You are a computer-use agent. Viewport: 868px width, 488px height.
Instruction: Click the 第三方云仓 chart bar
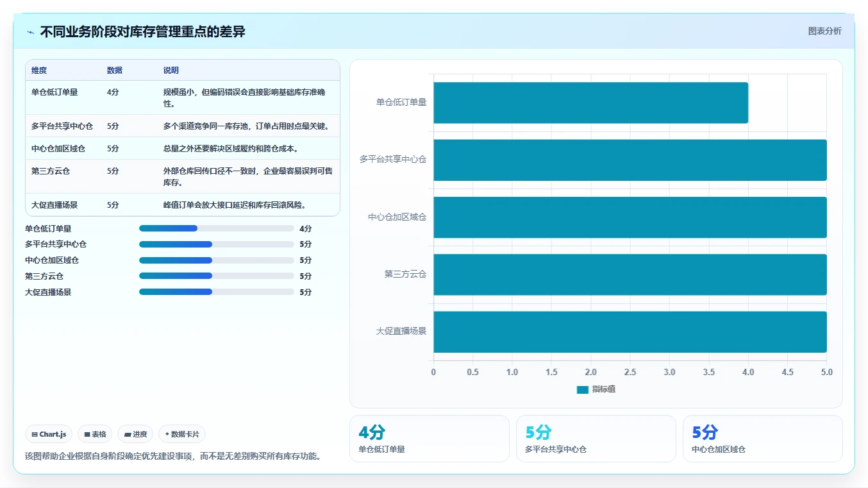(630, 274)
